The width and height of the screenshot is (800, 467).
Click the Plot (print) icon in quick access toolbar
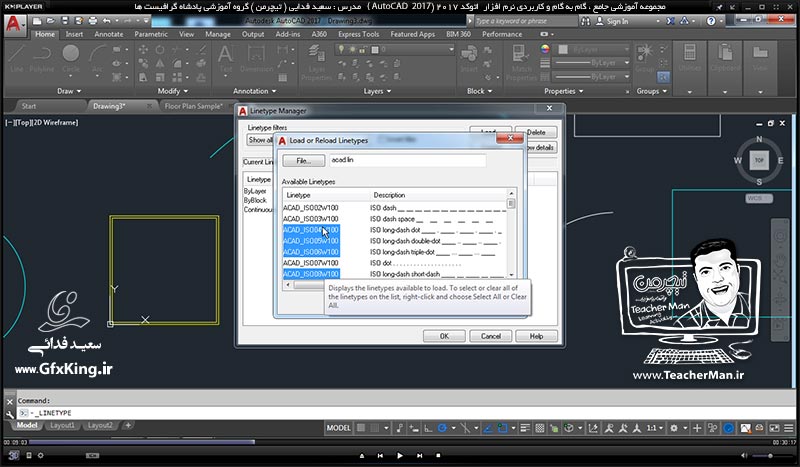[x=92, y=21]
